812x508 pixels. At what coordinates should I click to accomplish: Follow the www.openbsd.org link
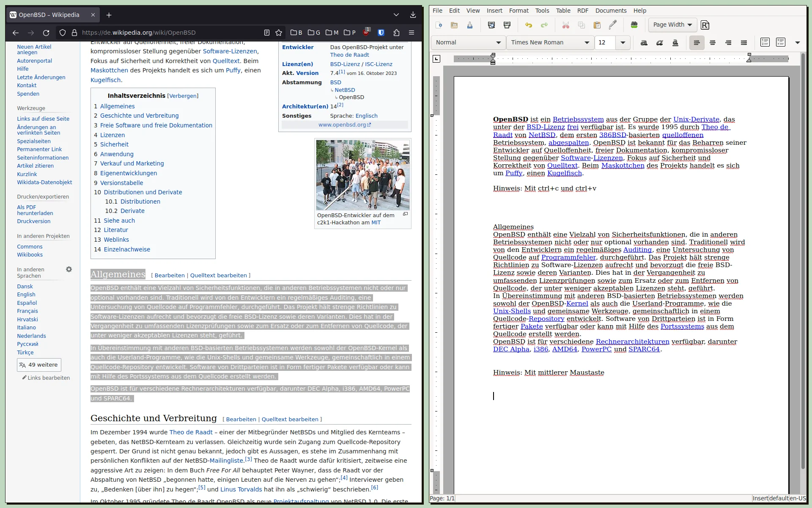click(x=345, y=125)
